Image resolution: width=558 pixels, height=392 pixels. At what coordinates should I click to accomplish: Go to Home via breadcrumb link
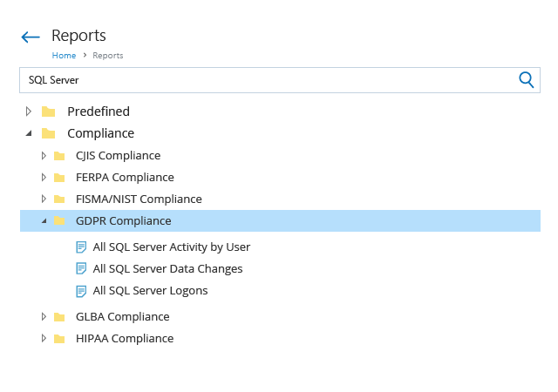click(x=64, y=56)
